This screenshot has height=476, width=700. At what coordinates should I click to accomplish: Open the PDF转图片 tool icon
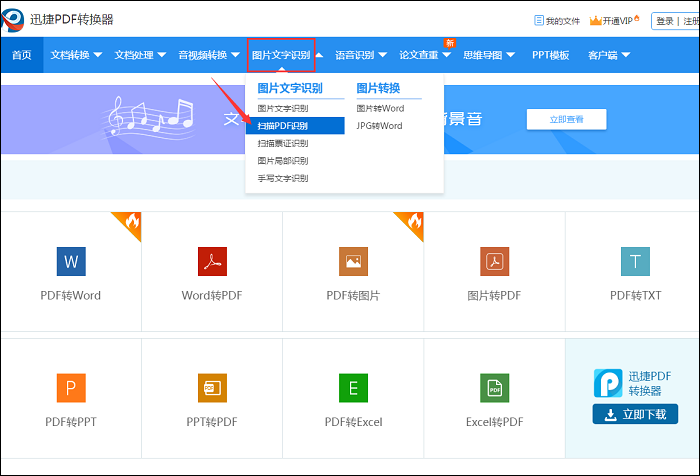pyautogui.click(x=353, y=261)
